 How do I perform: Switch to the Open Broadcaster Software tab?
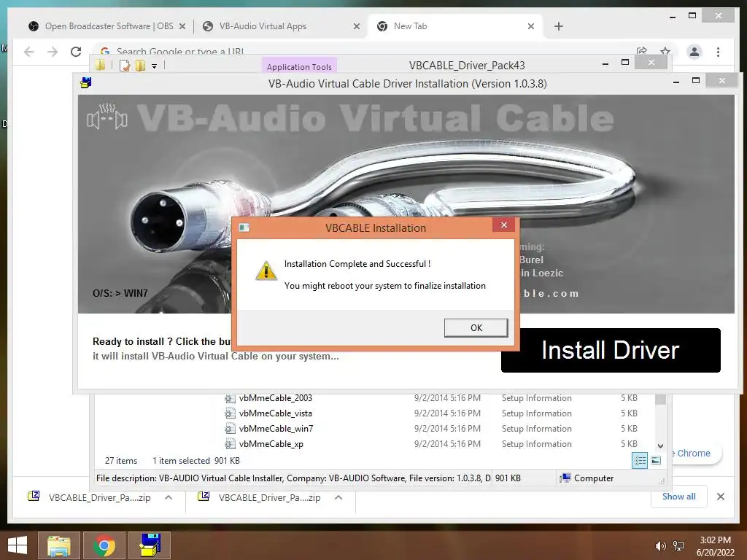point(109,26)
